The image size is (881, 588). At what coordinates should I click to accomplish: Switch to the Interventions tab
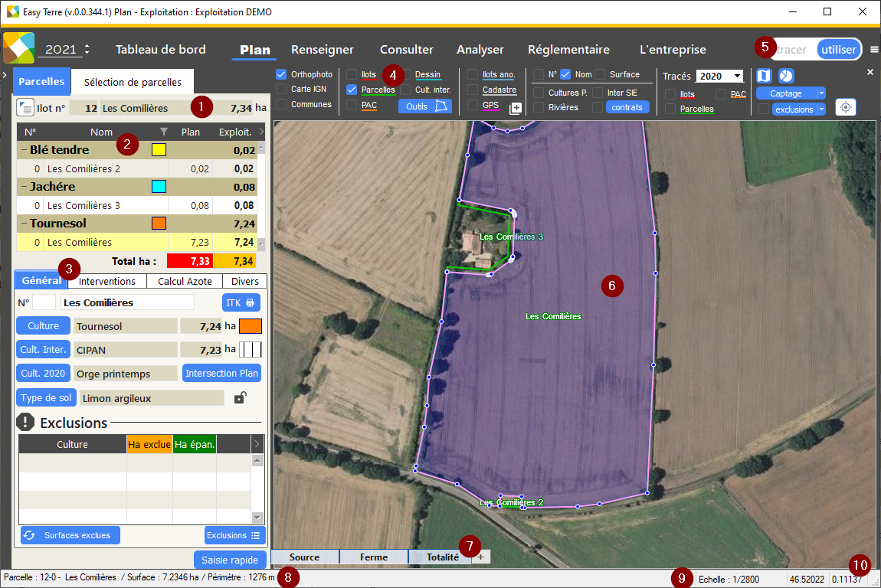(x=107, y=281)
